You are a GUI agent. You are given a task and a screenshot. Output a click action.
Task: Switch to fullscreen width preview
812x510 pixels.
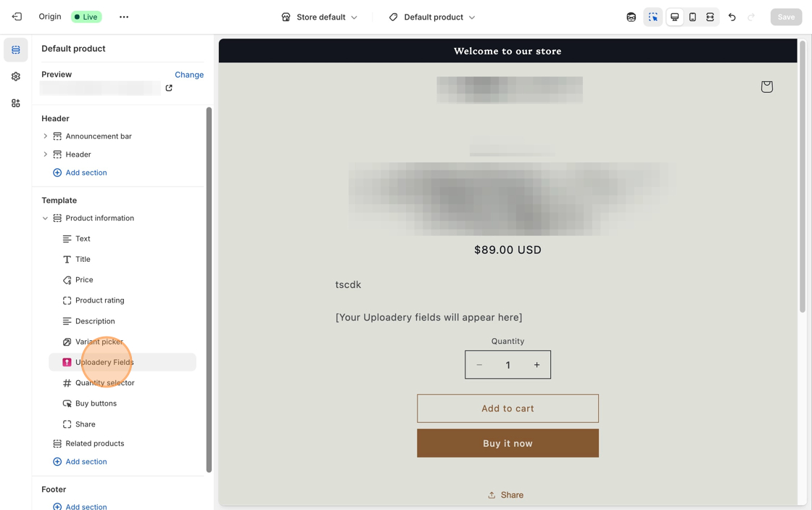click(x=710, y=17)
